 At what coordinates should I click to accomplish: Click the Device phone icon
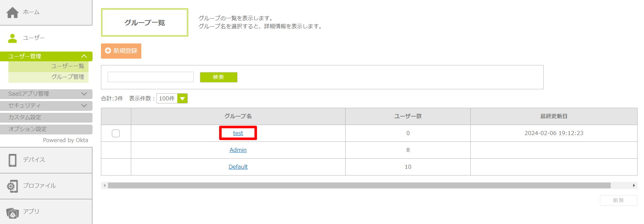[x=12, y=160]
